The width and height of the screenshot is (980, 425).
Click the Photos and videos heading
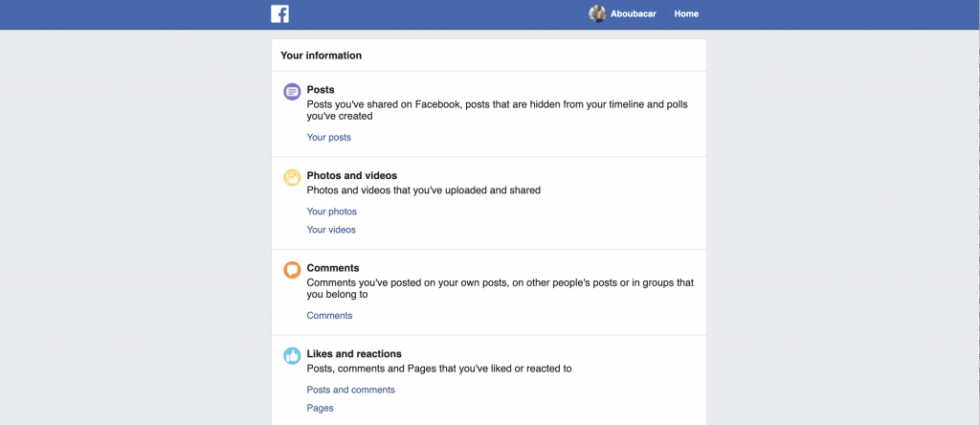pyautogui.click(x=352, y=175)
